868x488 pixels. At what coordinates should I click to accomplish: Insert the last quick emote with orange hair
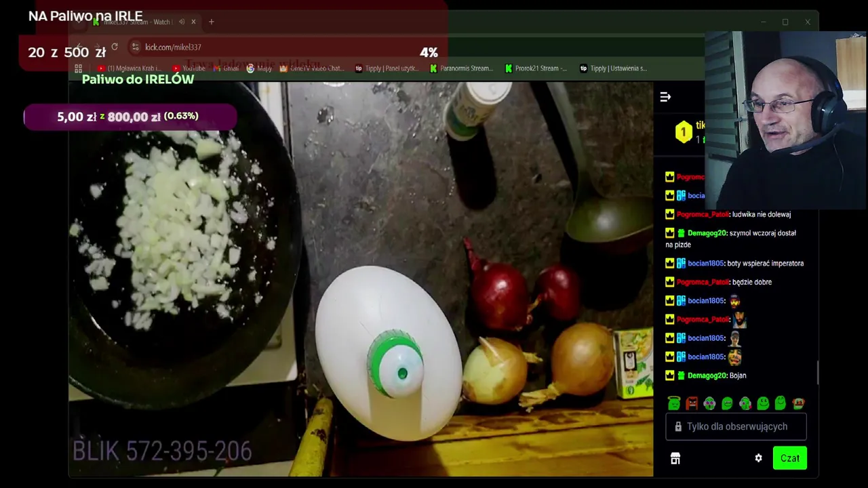(798, 403)
